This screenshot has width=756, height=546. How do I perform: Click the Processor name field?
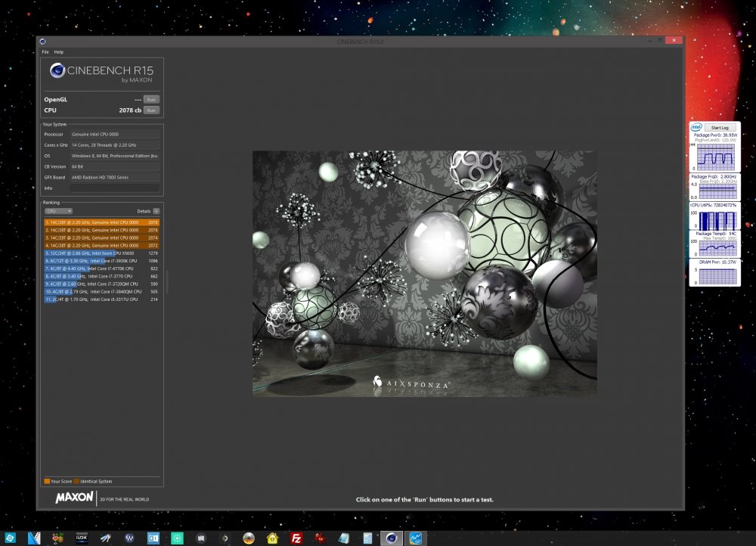click(x=115, y=134)
